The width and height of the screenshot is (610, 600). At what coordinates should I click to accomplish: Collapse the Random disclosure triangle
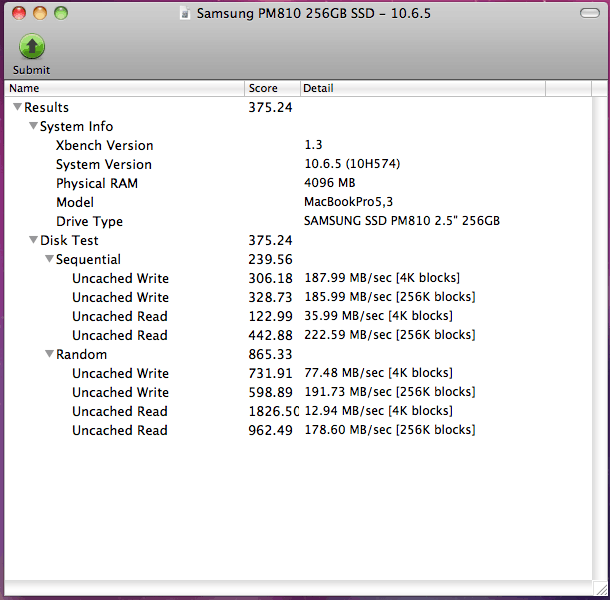coord(49,354)
